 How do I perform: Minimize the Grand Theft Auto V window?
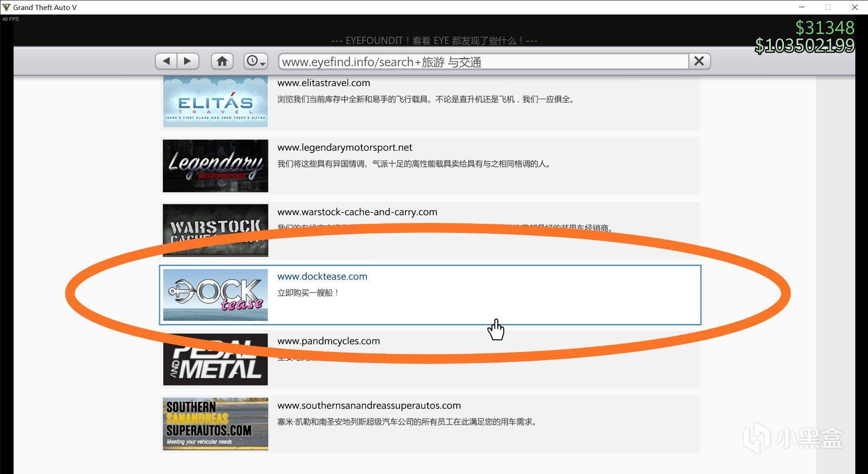(802, 7)
